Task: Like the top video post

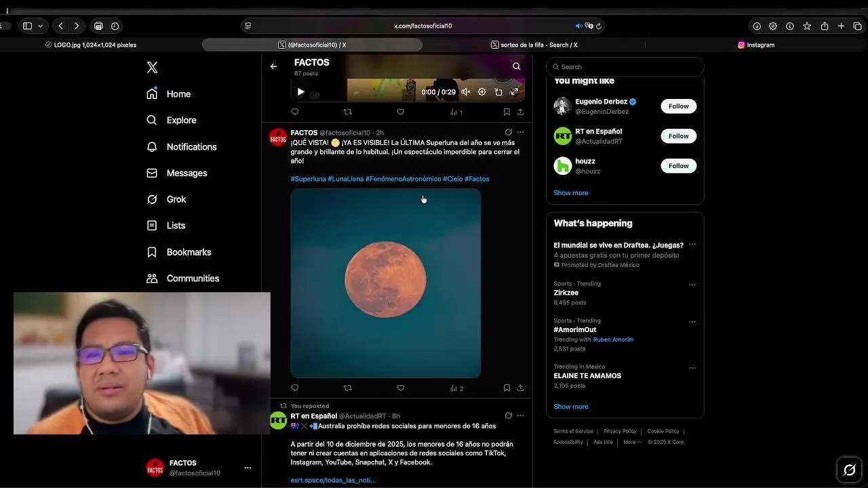Action: (401, 112)
